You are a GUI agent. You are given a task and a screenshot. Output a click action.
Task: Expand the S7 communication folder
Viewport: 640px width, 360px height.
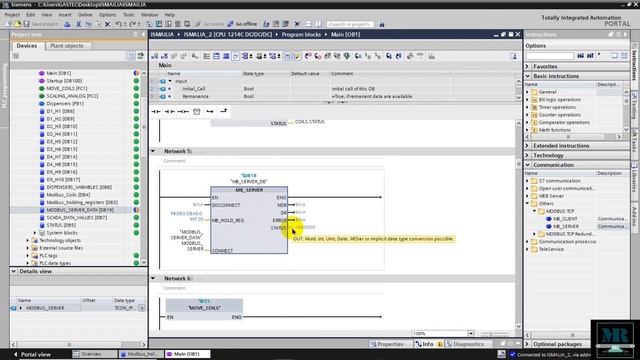[x=527, y=180]
